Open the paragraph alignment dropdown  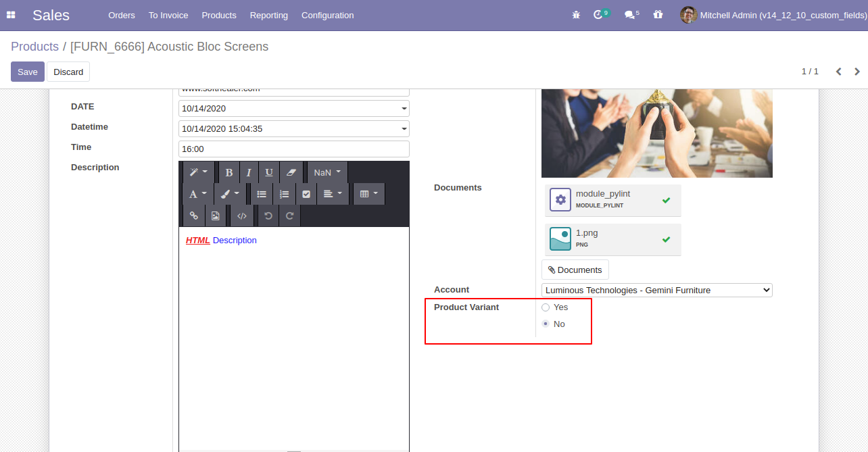pos(333,194)
